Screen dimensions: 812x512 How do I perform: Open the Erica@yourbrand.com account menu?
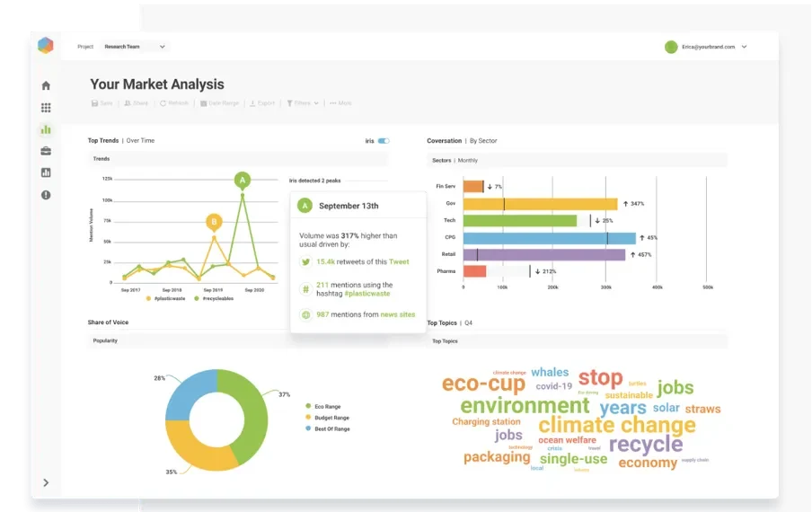pos(714,47)
